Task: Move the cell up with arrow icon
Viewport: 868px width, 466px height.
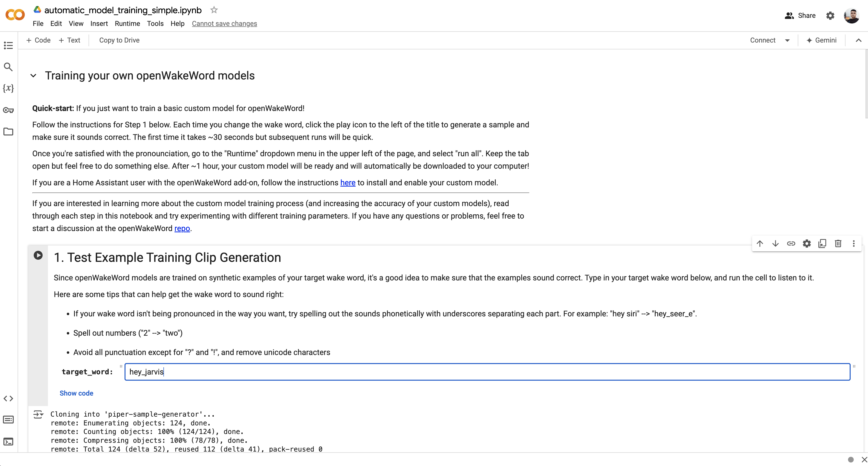Action: [x=759, y=244]
